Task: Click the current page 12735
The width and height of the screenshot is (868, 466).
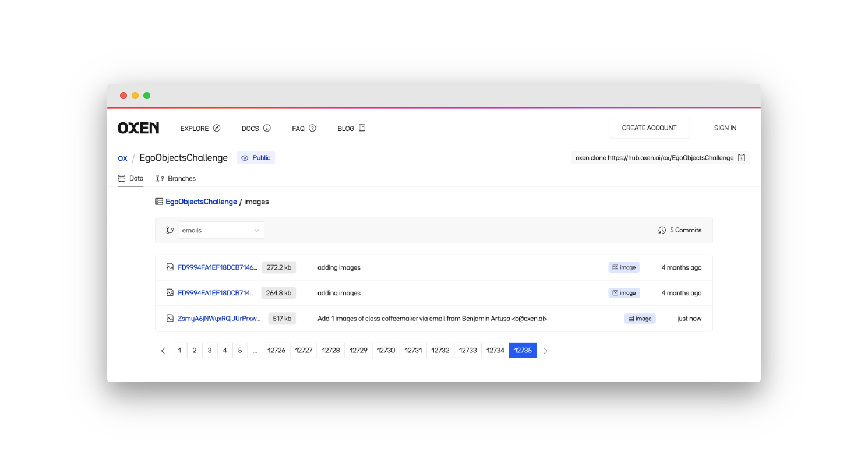Action: pos(523,350)
